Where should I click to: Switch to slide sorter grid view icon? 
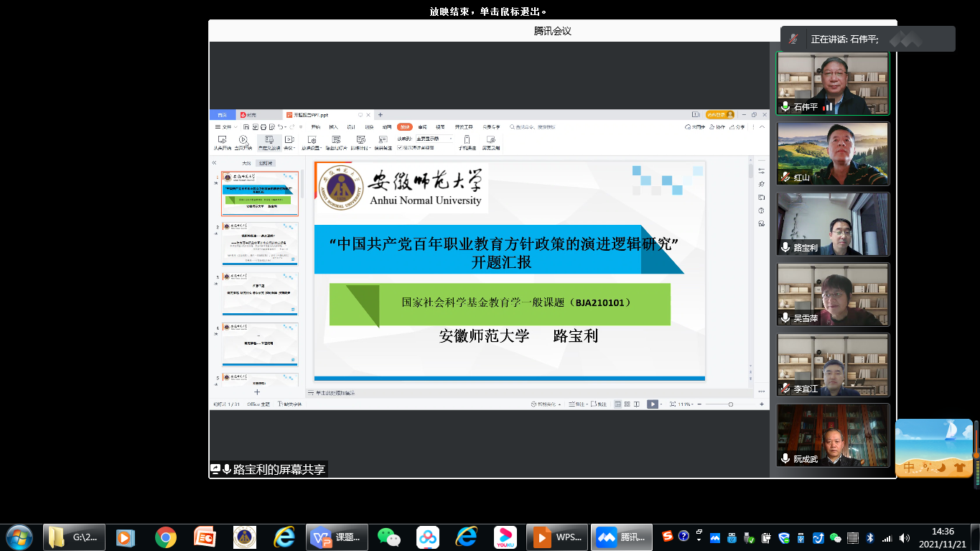(627, 404)
